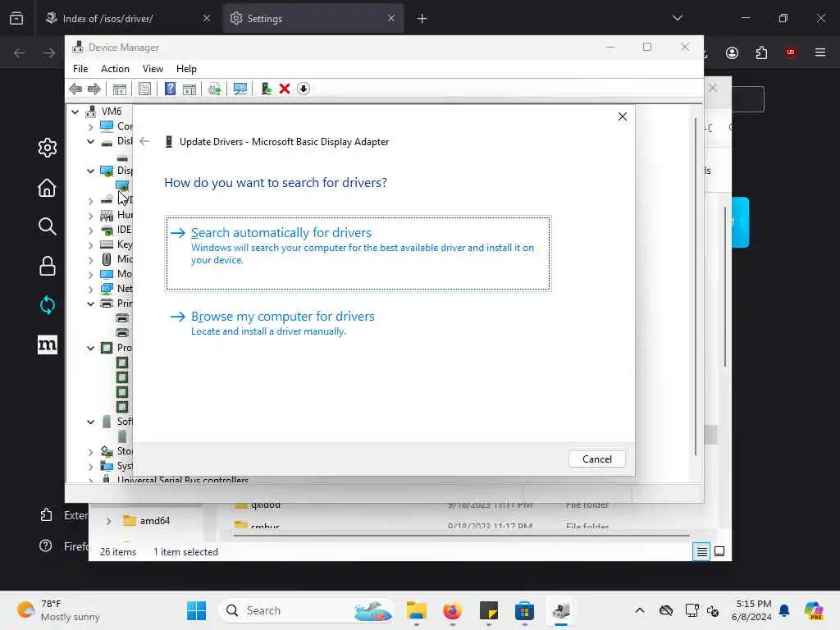Show hidden system tray icons chevron

coord(640,610)
